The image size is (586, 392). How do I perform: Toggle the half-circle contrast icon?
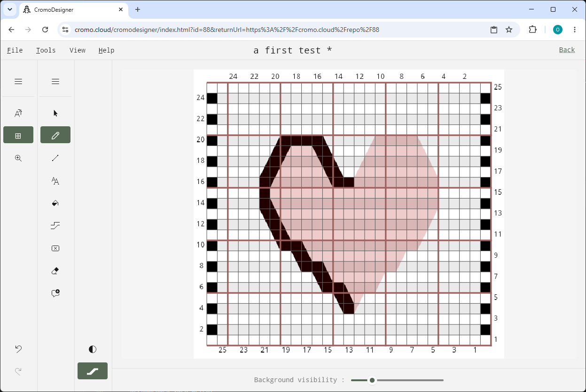tap(93, 349)
